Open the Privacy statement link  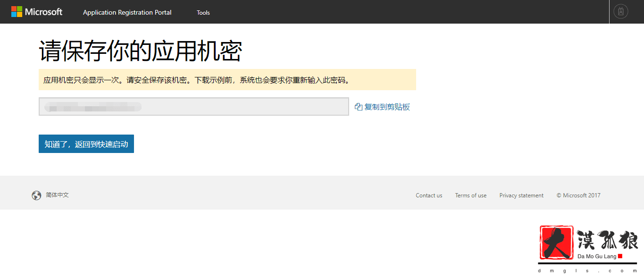tap(521, 195)
